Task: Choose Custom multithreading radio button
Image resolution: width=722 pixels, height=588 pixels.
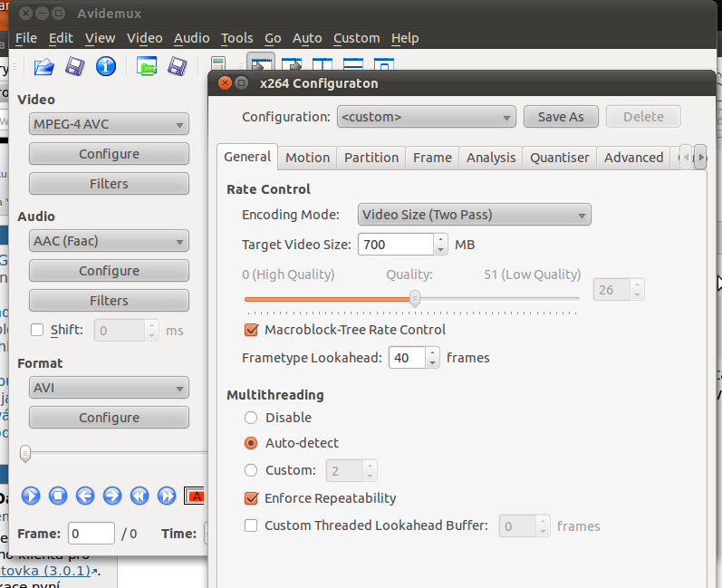Action: 251,470
